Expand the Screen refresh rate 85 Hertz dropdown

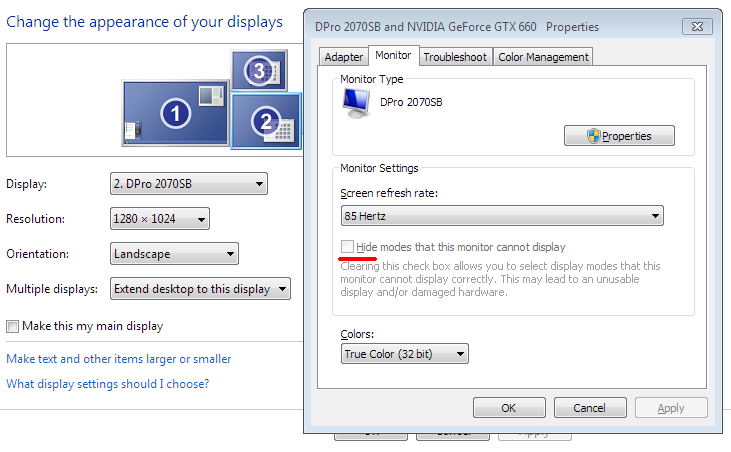[x=502, y=216]
